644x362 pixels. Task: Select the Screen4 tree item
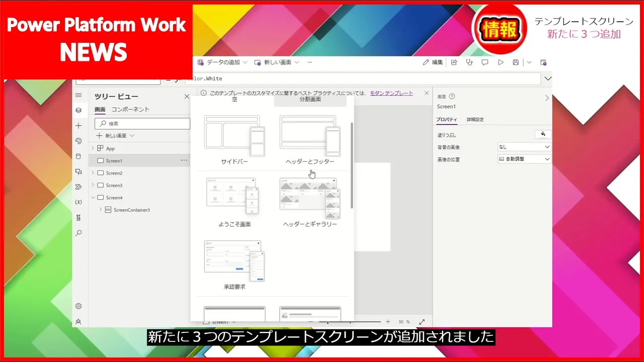click(139, 198)
